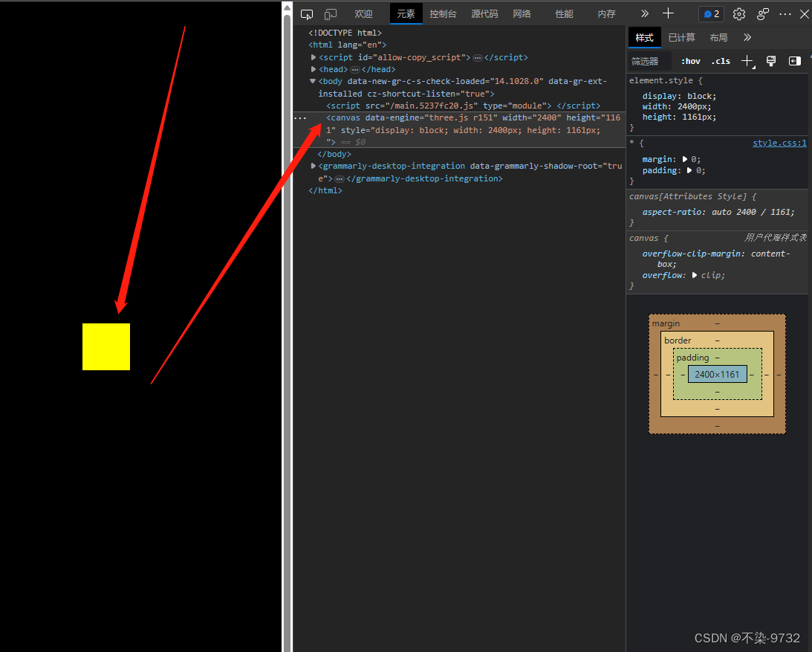Screen dimensions: 812x652
Task: Click aspect-ratio auto 2400 / 1161 value
Action: pos(751,212)
